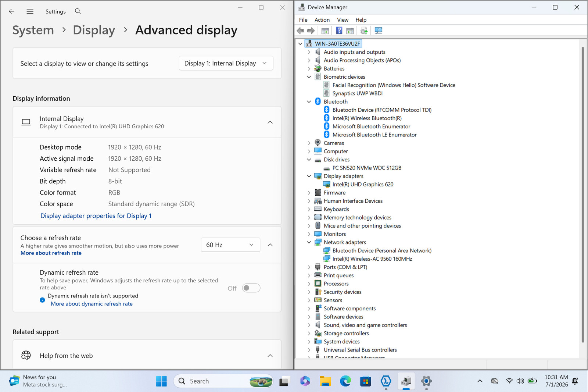Collapse the Network adapters node
588x392 pixels.
click(309, 242)
